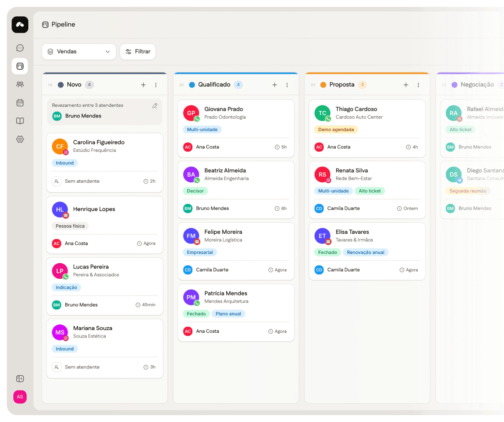The image size is (504, 422).
Task: Click 'Tavares & Irmãos' company name
Action: pyautogui.click(x=354, y=240)
